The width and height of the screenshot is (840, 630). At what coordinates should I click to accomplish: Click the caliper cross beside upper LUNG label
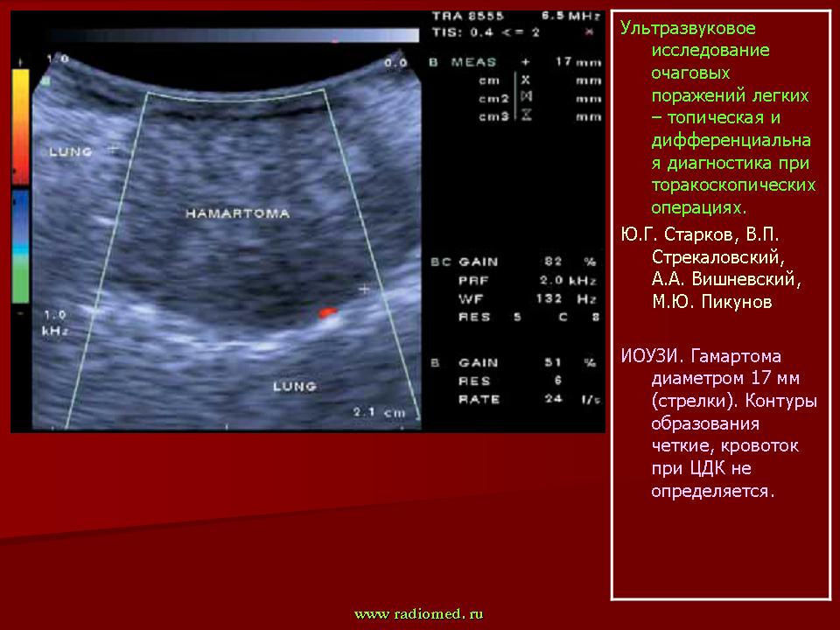112,150
